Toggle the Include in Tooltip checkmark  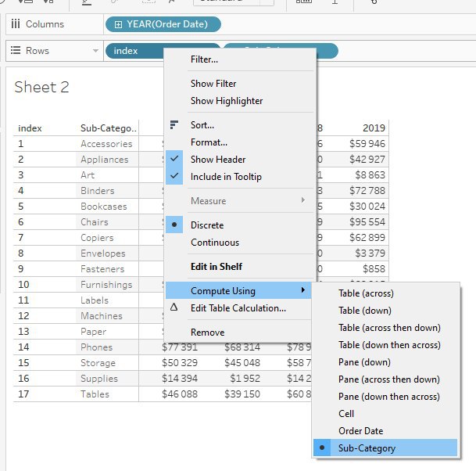[174, 176]
